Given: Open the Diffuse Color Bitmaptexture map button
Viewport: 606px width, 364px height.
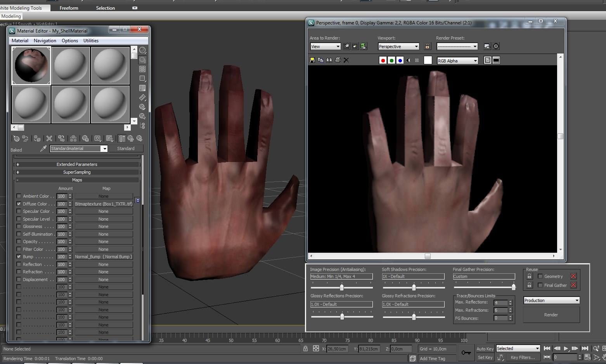Looking at the screenshot, I should (x=104, y=204).
